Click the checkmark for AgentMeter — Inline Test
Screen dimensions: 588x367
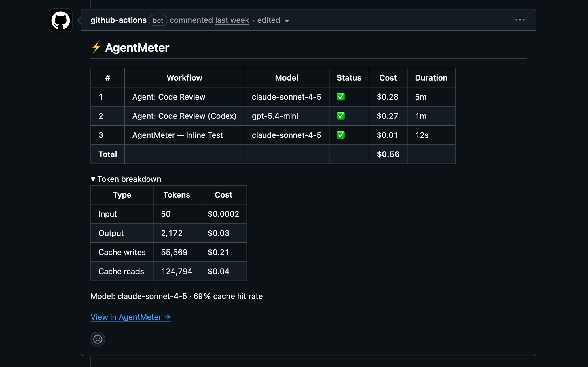coord(341,135)
